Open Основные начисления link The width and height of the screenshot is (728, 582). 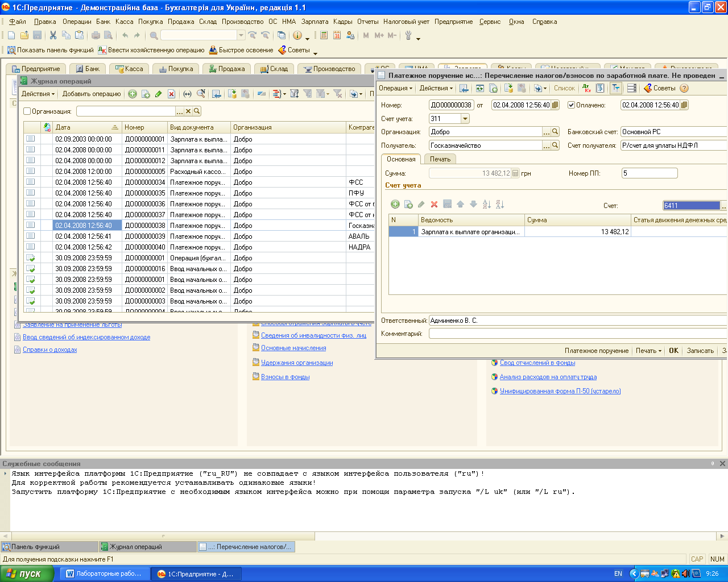293,348
